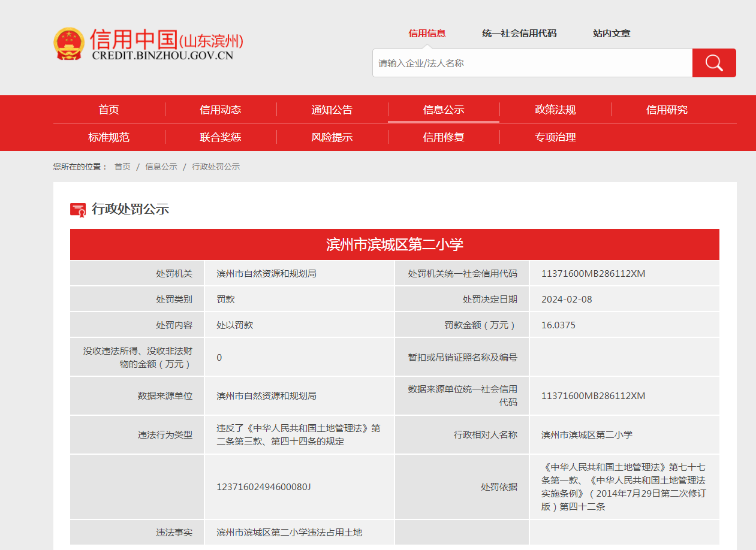Open 标准规范 in the navigation
The width and height of the screenshot is (756, 550).
(109, 137)
